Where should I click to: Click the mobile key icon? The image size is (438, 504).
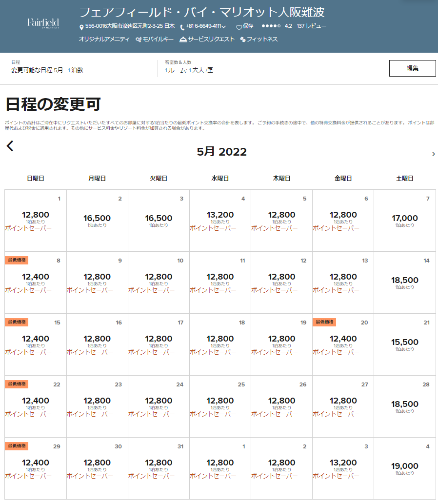click(x=139, y=40)
